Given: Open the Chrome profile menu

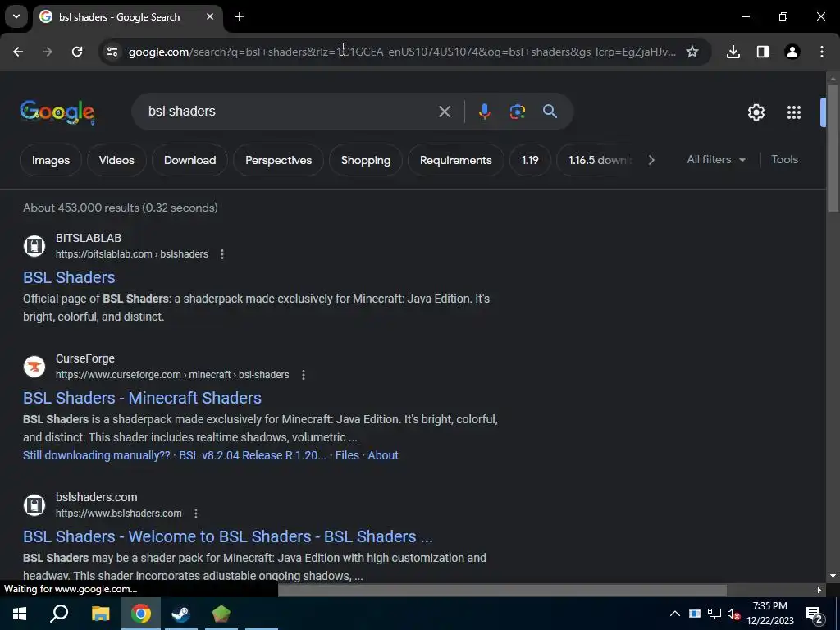Looking at the screenshot, I should click(x=792, y=52).
